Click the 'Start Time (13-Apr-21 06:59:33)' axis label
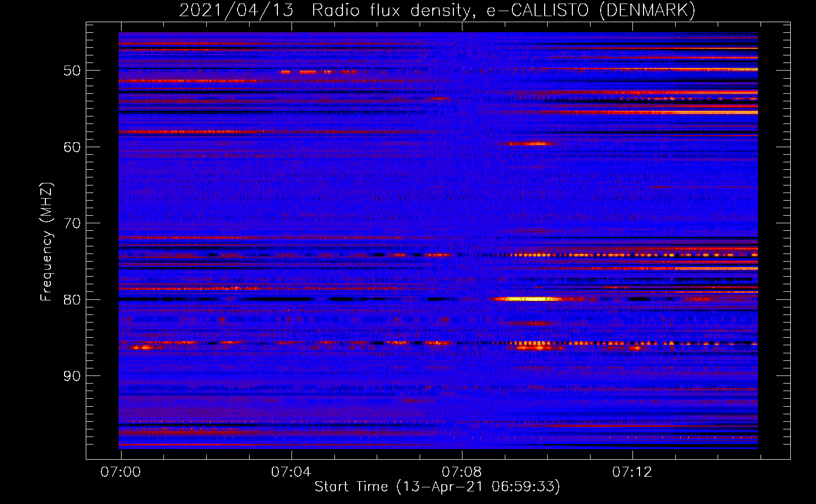 [x=437, y=486]
